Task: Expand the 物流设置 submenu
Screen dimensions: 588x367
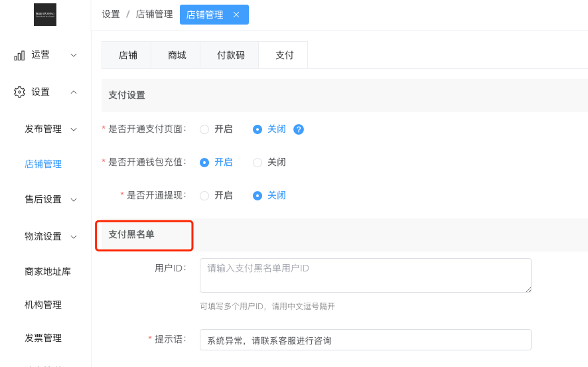Action: point(74,237)
